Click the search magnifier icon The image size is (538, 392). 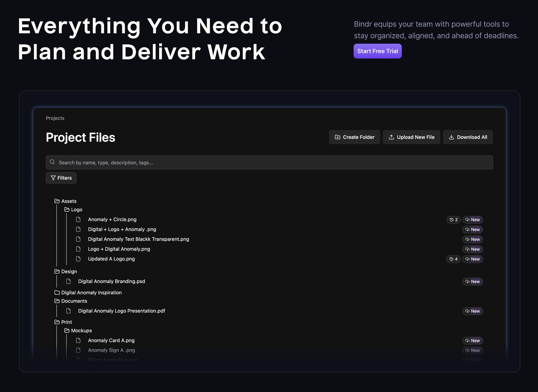pos(52,162)
